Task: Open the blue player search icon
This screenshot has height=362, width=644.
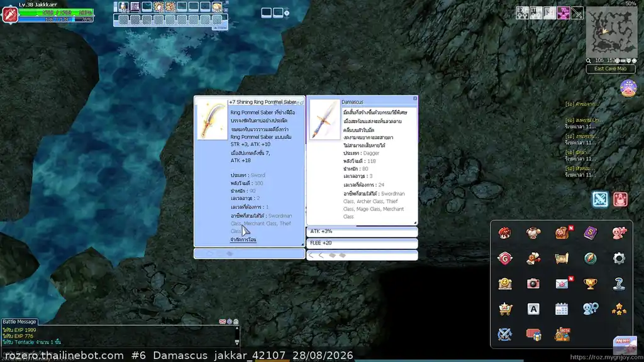Action: pyautogui.click(x=590, y=309)
